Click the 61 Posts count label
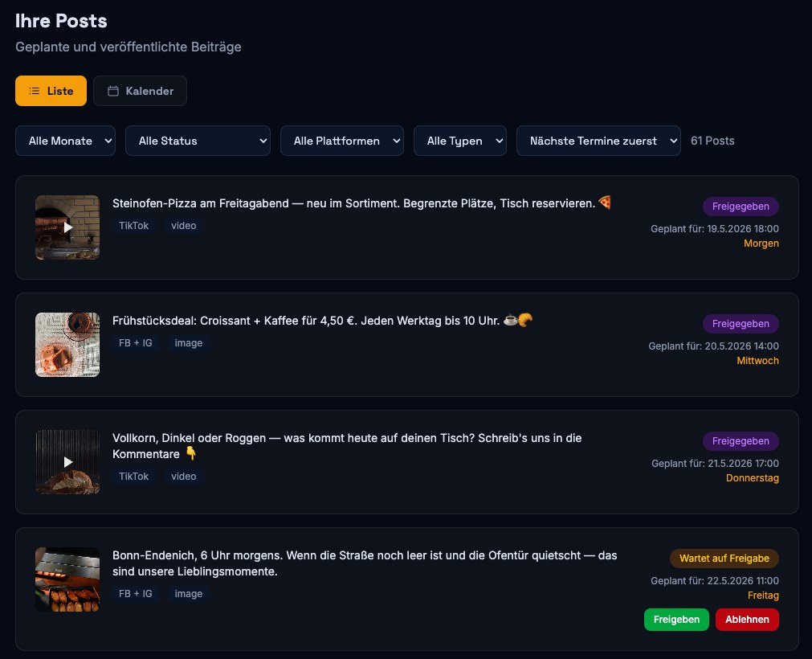The height and width of the screenshot is (659, 812). point(712,141)
